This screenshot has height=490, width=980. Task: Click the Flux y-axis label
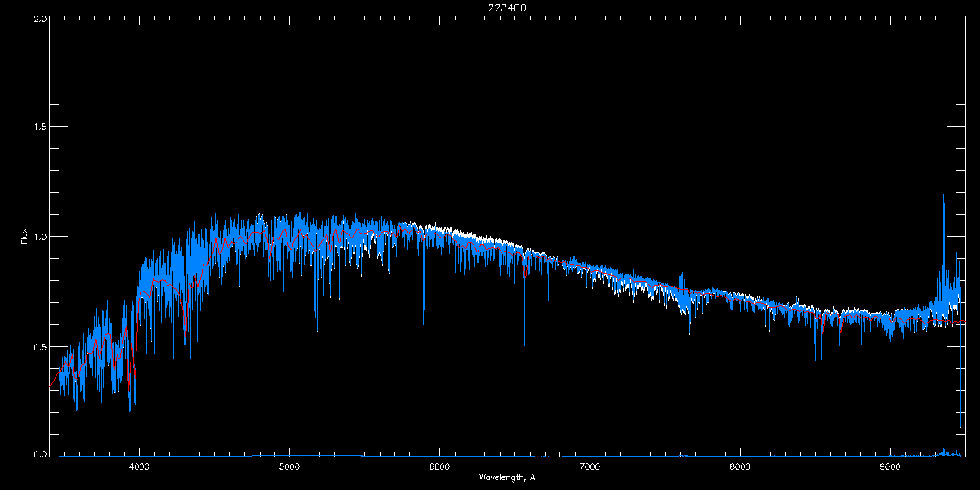point(24,237)
